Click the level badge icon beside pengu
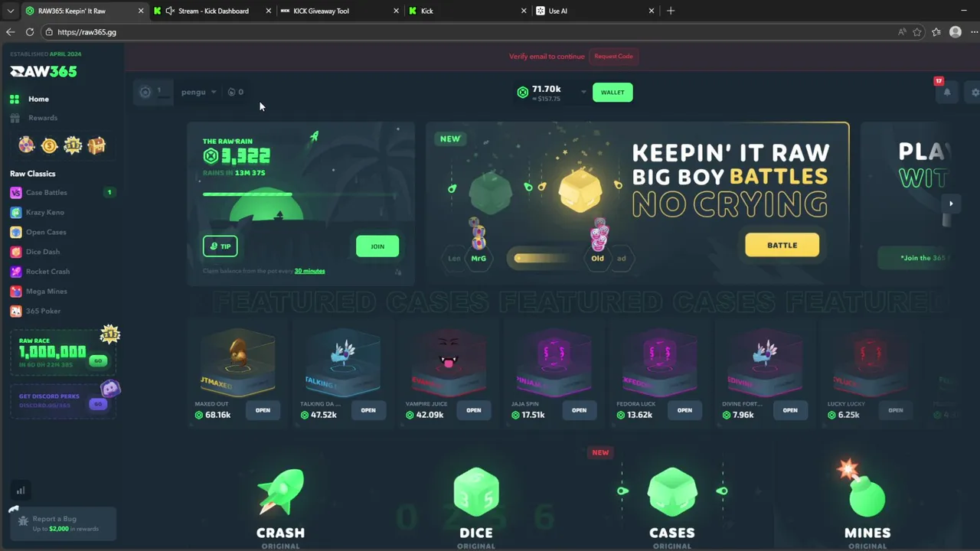Viewport: 980px width, 551px height. pos(145,92)
